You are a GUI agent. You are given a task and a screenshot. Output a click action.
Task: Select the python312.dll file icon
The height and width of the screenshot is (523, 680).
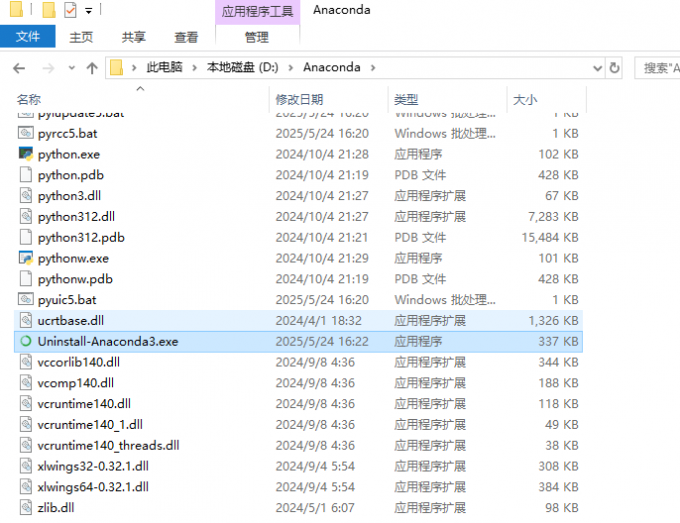tap(26, 216)
